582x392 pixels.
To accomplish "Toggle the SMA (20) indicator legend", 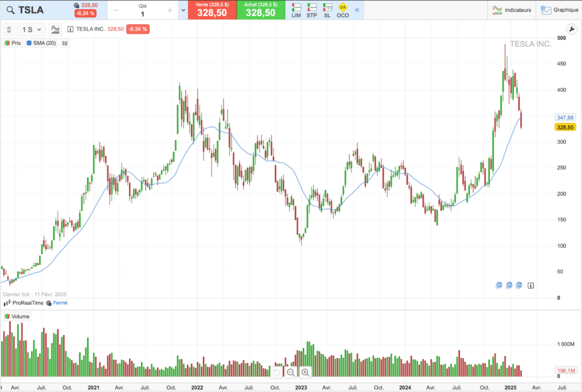I will click(41, 43).
